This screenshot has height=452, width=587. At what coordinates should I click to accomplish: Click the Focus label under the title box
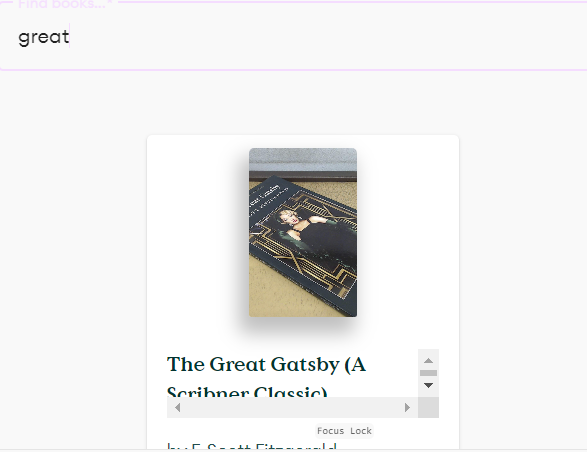coord(330,431)
